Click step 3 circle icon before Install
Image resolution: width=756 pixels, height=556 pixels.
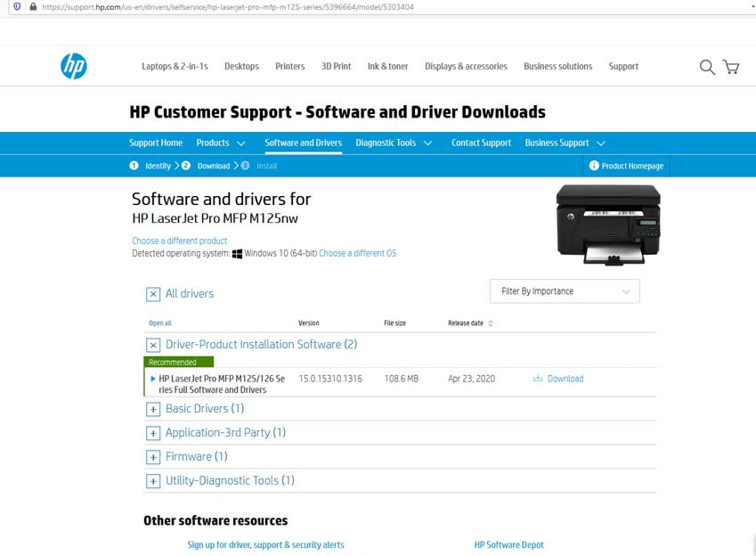(245, 166)
